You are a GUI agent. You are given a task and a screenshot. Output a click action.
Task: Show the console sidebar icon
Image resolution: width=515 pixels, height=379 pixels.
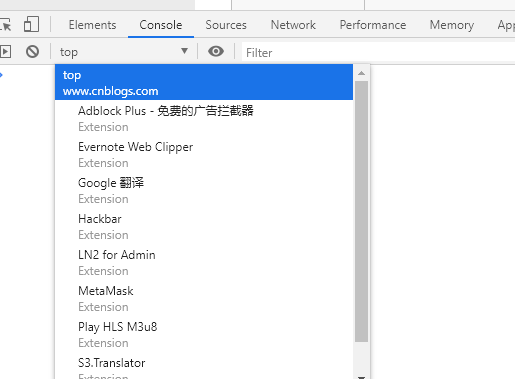5,52
